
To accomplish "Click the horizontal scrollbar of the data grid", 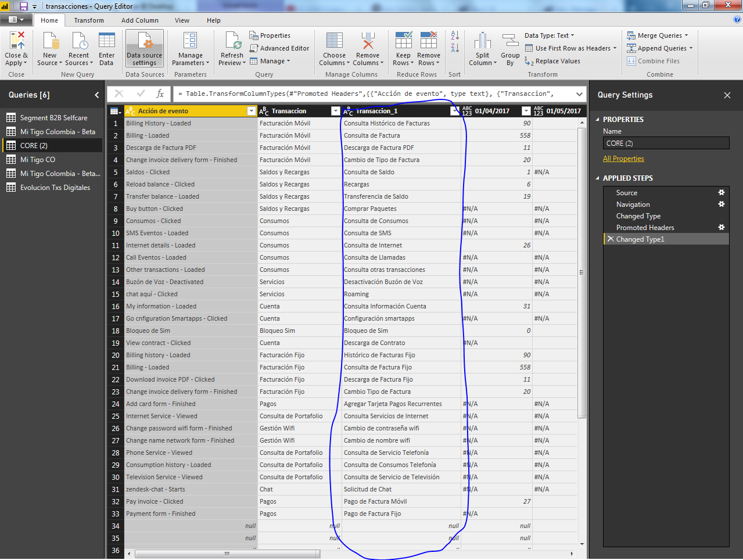I will [227, 554].
